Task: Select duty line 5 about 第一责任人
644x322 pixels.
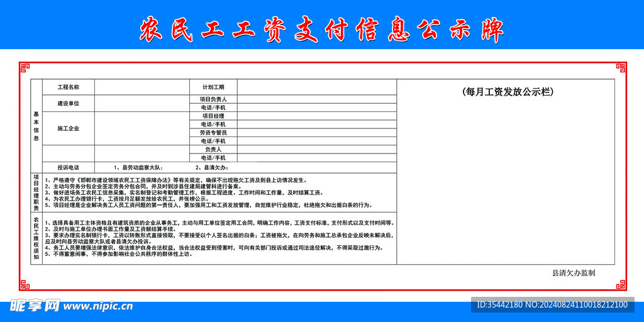Action: click(209, 205)
